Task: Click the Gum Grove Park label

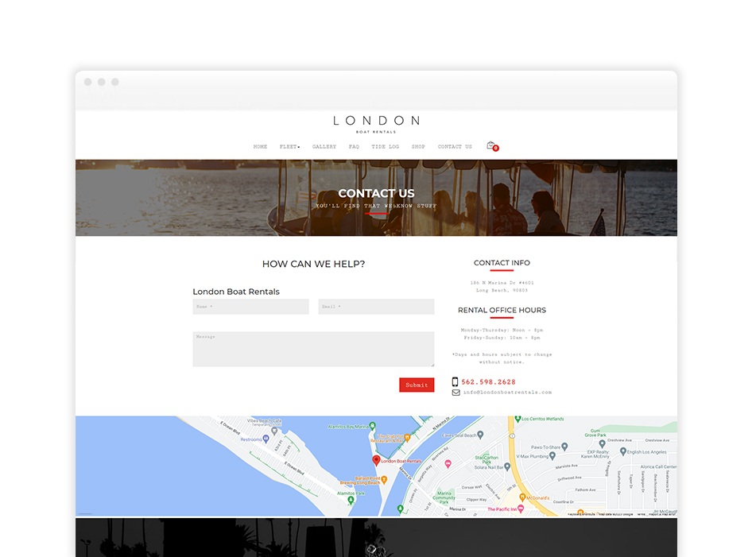Action: pos(595,433)
